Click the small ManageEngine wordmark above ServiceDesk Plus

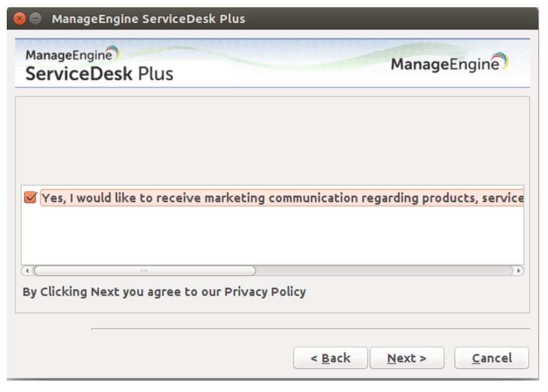(x=69, y=54)
